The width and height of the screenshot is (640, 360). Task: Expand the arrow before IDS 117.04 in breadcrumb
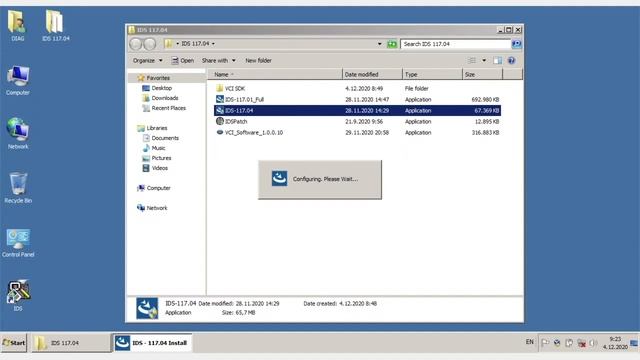(x=178, y=44)
